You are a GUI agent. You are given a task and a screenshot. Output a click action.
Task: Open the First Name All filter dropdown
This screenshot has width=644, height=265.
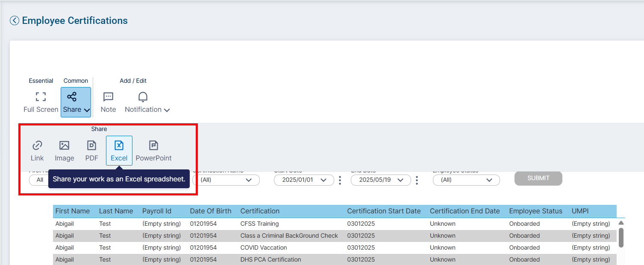tap(39, 180)
